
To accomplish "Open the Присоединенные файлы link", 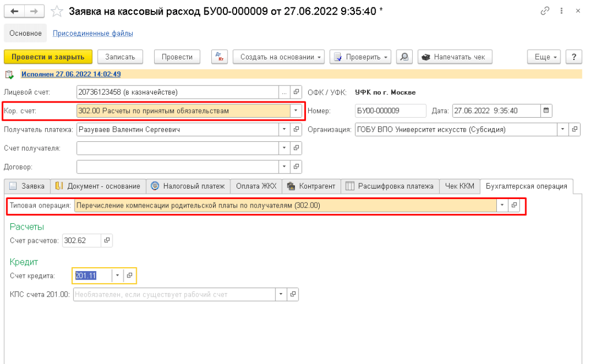I will tap(93, 33).
